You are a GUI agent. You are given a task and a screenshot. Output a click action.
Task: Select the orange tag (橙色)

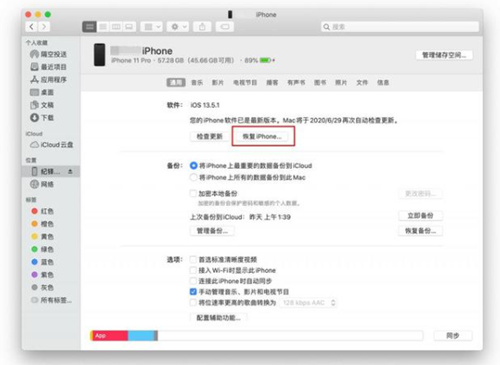(x=42, y=224)
